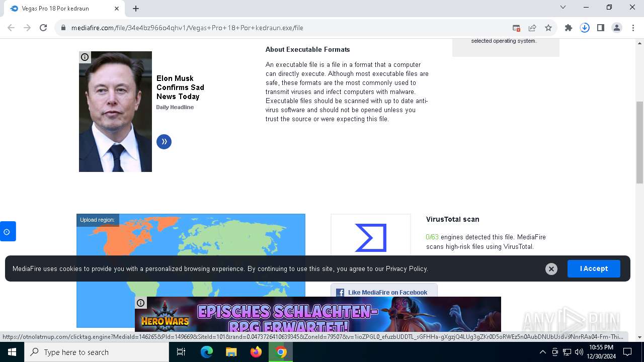Click the page vertical scrollbar
644x362 pixels.
coord(640,142)
